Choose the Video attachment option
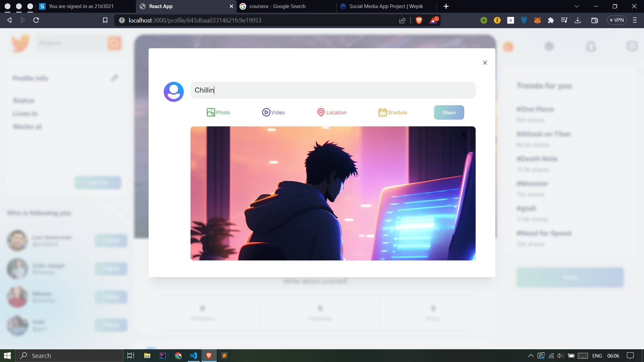The height and width of the screenshot is (362, 644). pos(273,112)
